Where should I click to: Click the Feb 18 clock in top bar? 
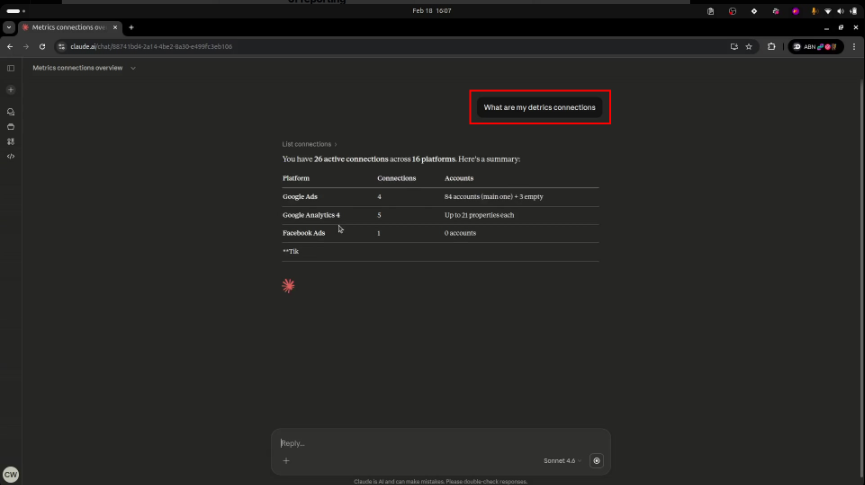point(432,10)
